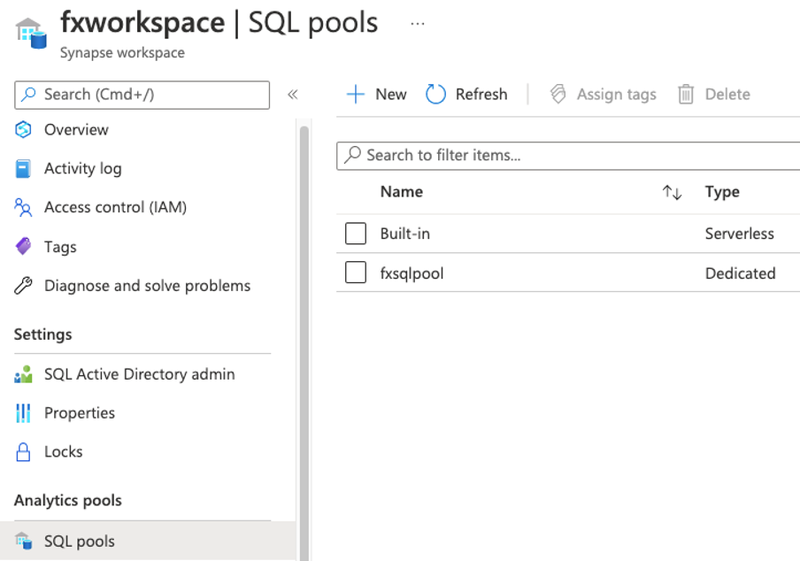This screenshot has height=561, width=800.
Task: Click the wrench Diagnose icon
Action: point(23,286)
